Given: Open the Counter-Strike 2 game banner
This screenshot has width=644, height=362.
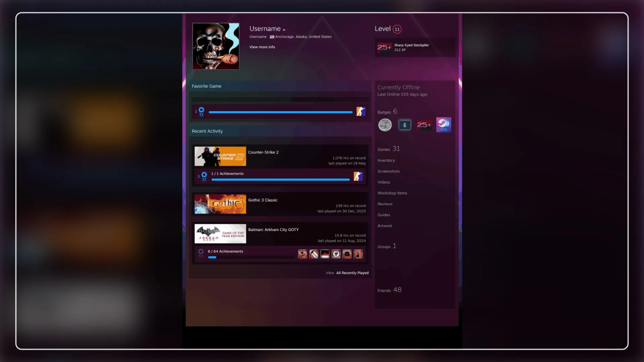Looking at the screenshot, I should 220,156.
